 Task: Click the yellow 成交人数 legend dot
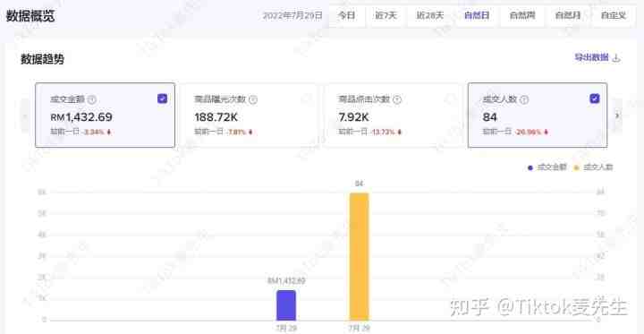click(x=576, y=167)
